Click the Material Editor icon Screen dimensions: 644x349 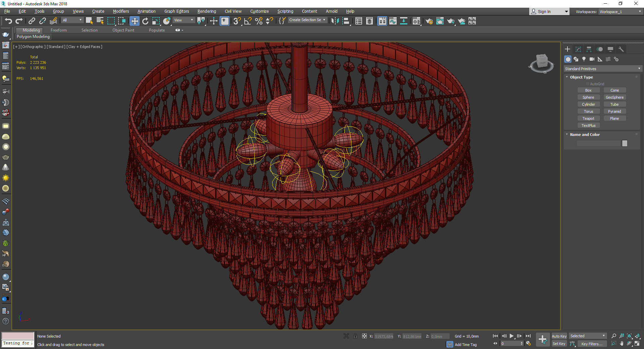416,21
